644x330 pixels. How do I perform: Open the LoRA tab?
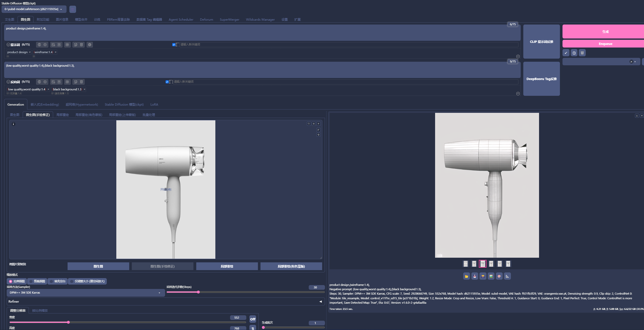click(154, 105)
